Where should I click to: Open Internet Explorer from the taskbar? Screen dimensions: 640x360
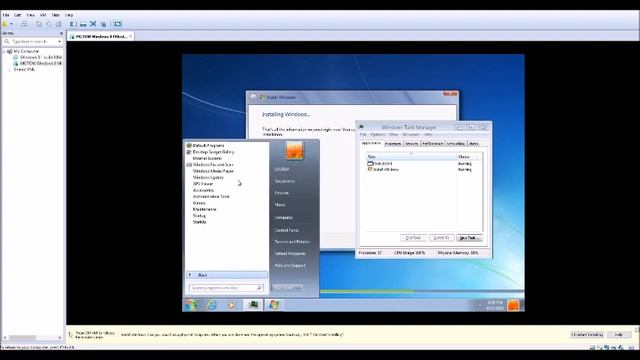212,305
